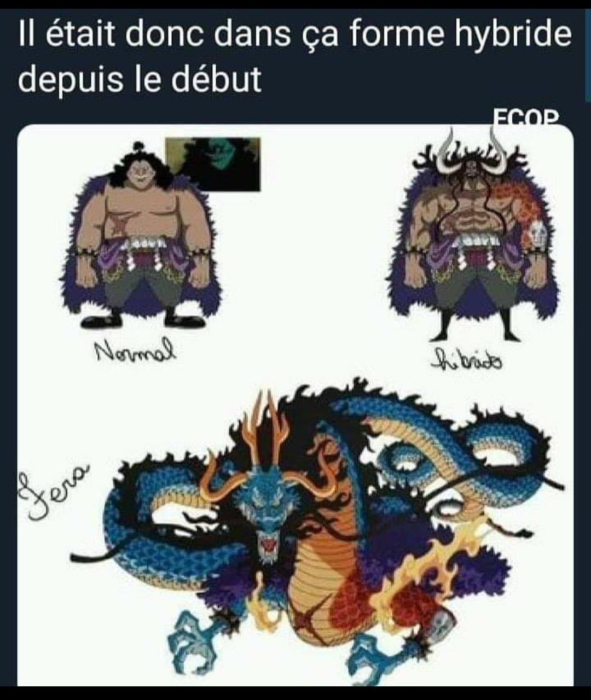Tap the horned hybrid form character figure
This screenshot has width=591, height=700.
[x=475, y=235]
